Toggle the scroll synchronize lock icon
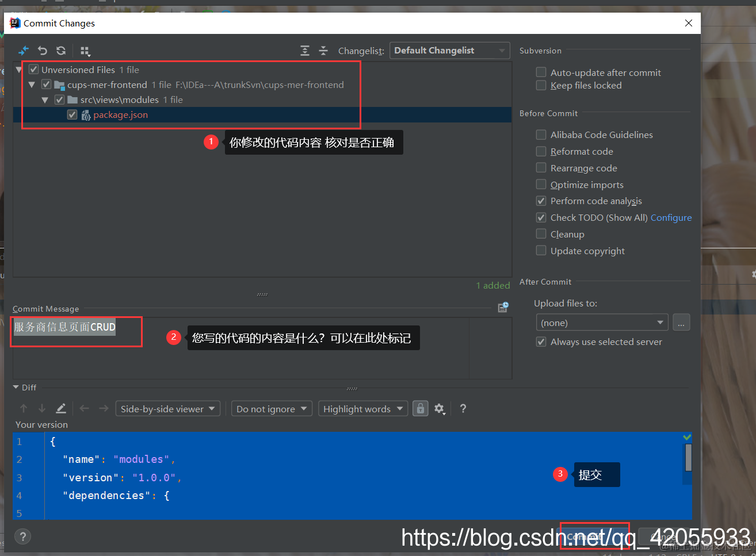 (421, 408)
